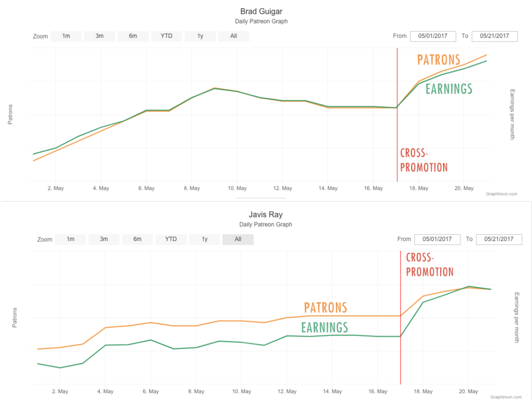
Task: Click To date field on Brad Guigar graph
Action: coord(495,36)
